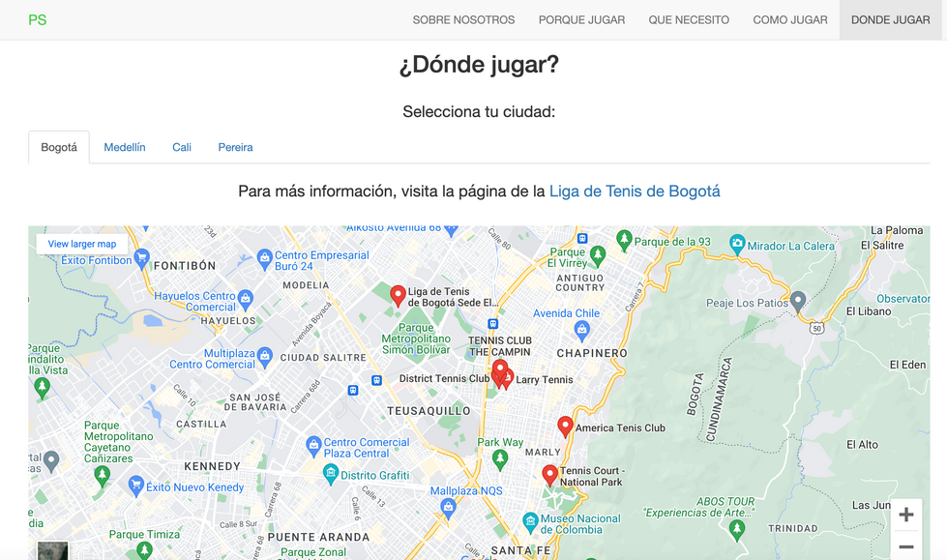Click Museo Nacional de Colombia icon
This screenshot has width=947, height=560.
pos(530,522)
